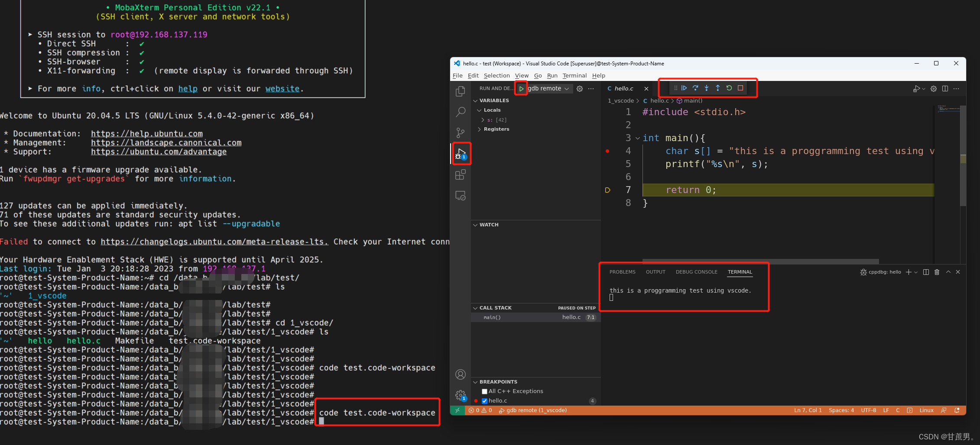Image resolution: width=980 pixels, height=445 pixels.
Task: Open the Run and Debug view
Action: (461, 153)
